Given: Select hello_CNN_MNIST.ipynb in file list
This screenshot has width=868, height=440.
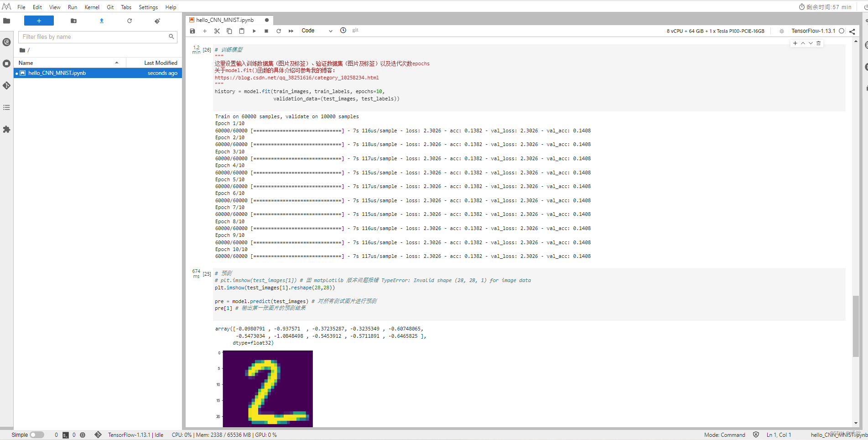Looking at the screenshot, I should tap(98, 73).
